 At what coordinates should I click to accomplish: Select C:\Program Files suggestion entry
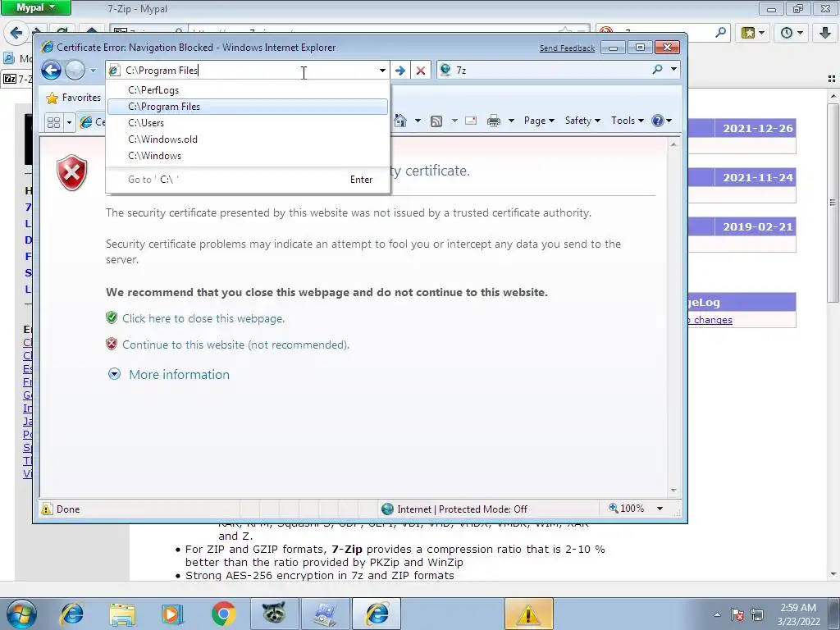(248, 107)
